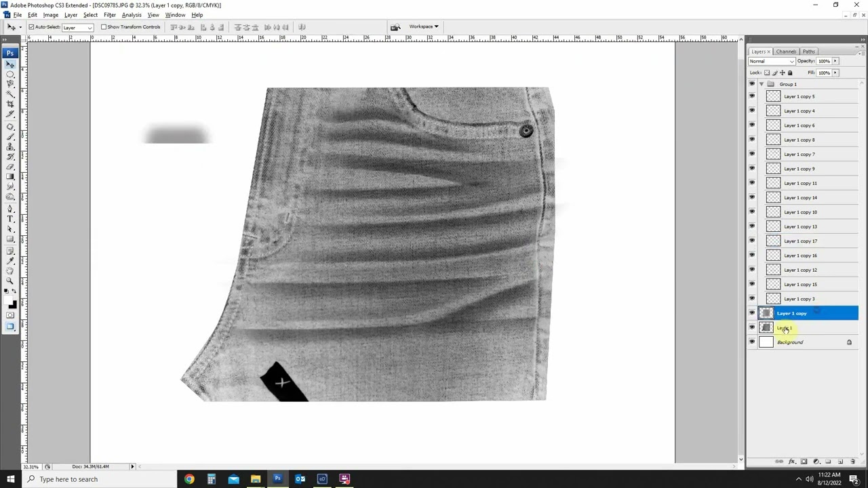Open Chrome from the taskbar
Screen dimensions: 868x488
pos(189,479)
